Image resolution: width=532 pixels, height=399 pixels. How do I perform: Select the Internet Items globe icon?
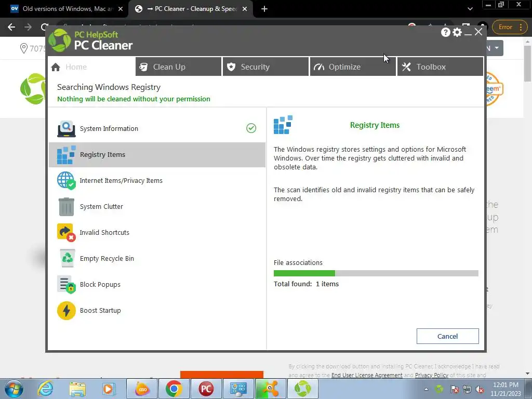(66, 180)
